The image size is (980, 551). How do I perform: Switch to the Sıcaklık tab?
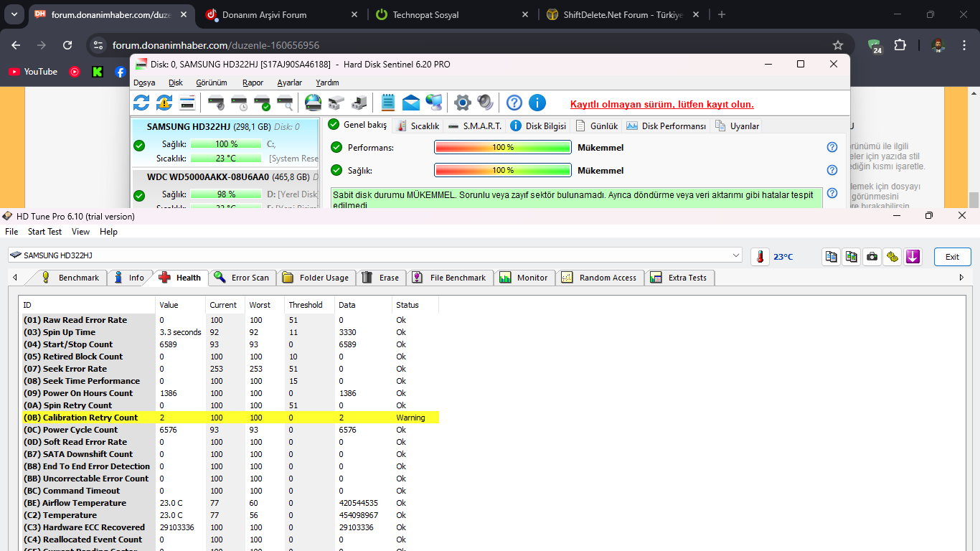coord(418,126)
